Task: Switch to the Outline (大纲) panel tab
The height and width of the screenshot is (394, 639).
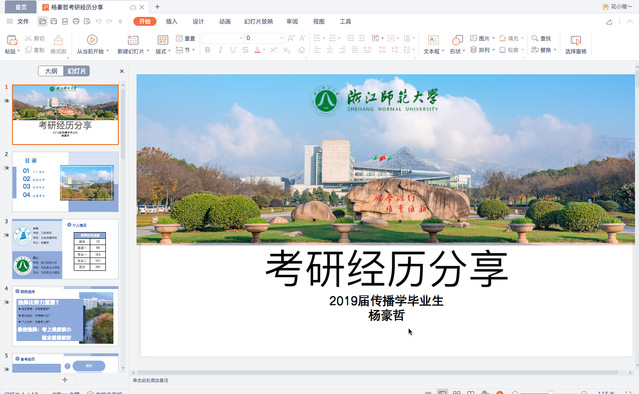Action: click(51, 71)
